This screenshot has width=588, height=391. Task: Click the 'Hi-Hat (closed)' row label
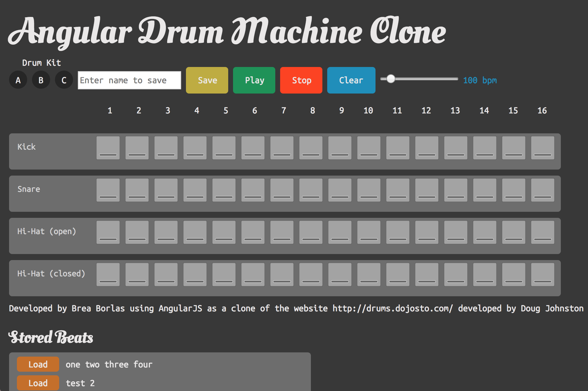click(x=51, y=274)
